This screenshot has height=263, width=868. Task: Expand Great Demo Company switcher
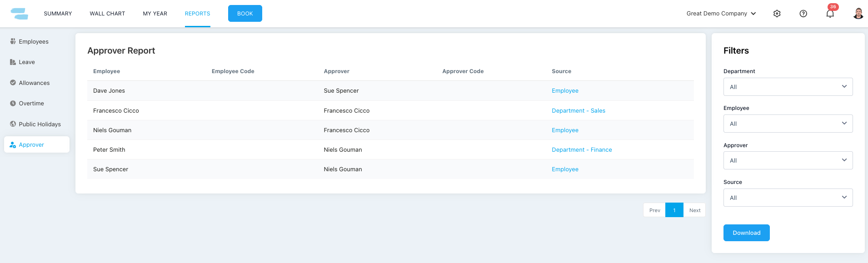pos(721,14)
